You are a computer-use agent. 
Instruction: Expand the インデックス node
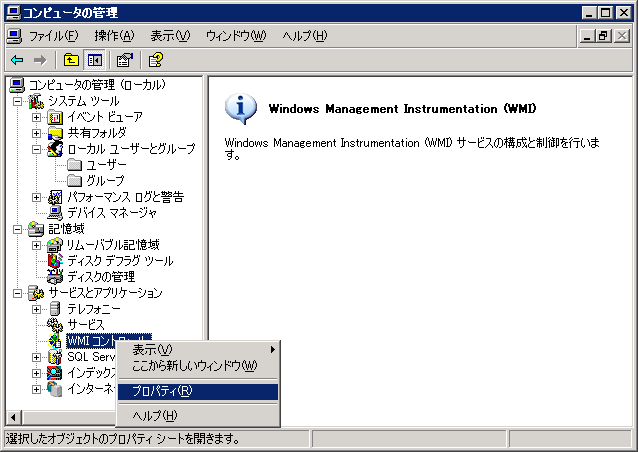[36, 373]
